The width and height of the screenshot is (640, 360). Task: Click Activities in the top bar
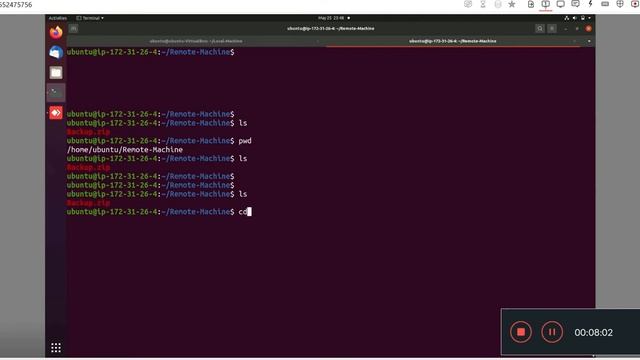pos(58,18)
